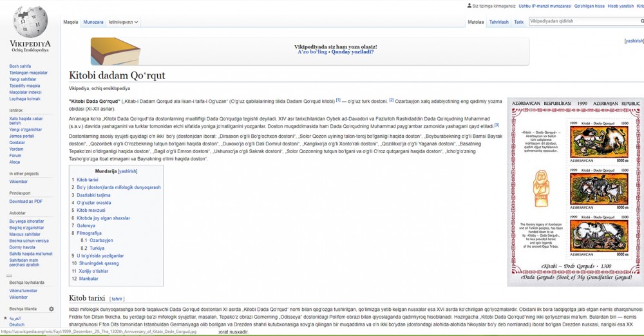Screen dimensions: 644x336
Task: Jump to Kitob tarixi in contents
Action: [87, 180]
